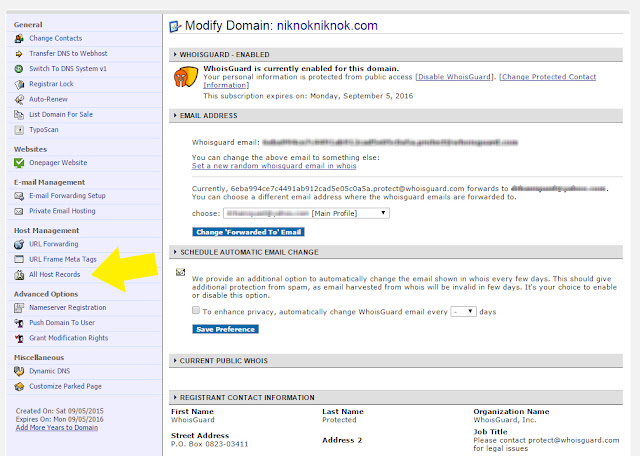The height and width of the screenshot is (456, 640).
Task: Click Change 'Forwarded To' Email button
Action: [x=248, y=232]
